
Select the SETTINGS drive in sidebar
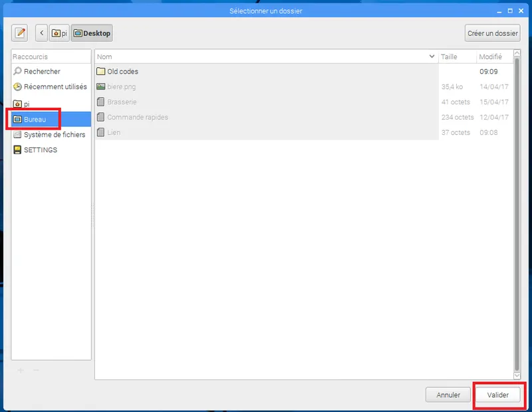click(40, 150)
